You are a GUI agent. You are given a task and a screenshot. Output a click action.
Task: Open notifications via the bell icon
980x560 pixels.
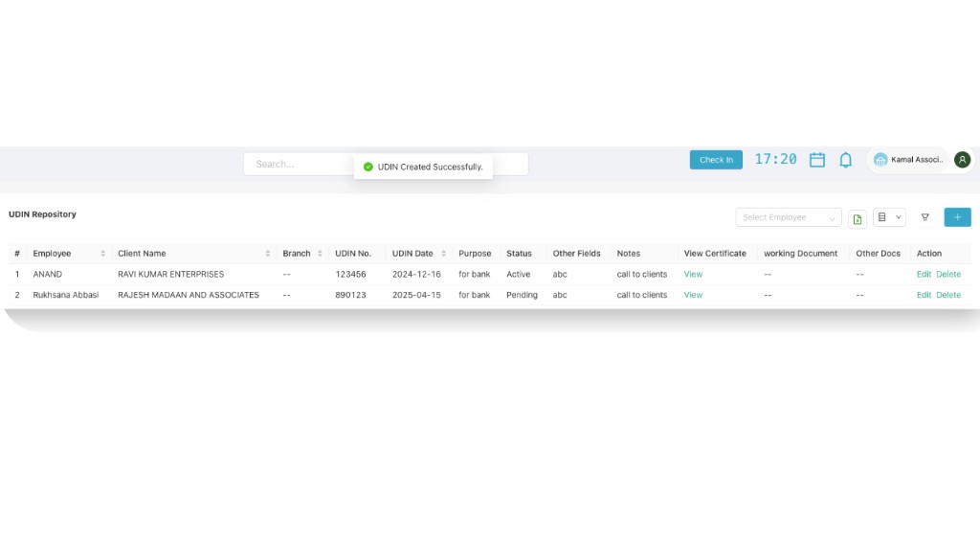pos(845,160)
